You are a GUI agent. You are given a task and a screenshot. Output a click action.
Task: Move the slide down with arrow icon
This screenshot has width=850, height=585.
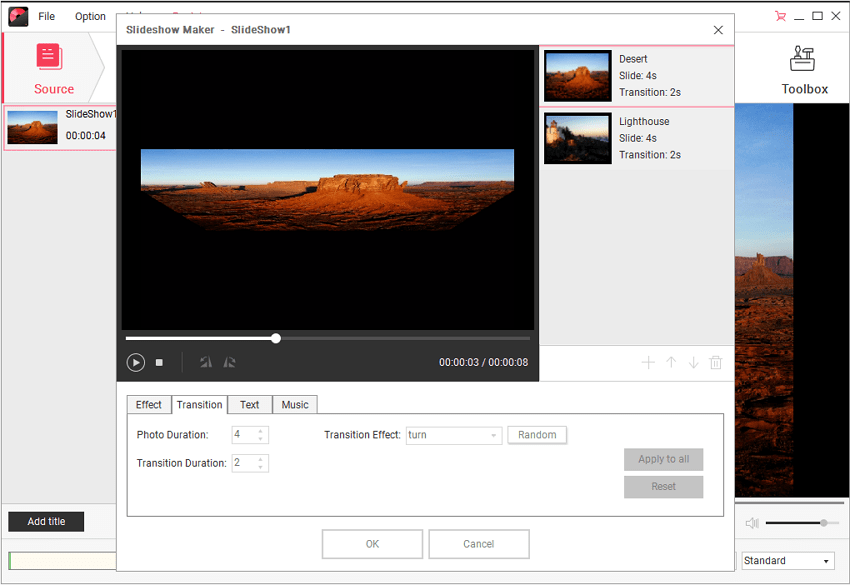(x=693, y=362)
